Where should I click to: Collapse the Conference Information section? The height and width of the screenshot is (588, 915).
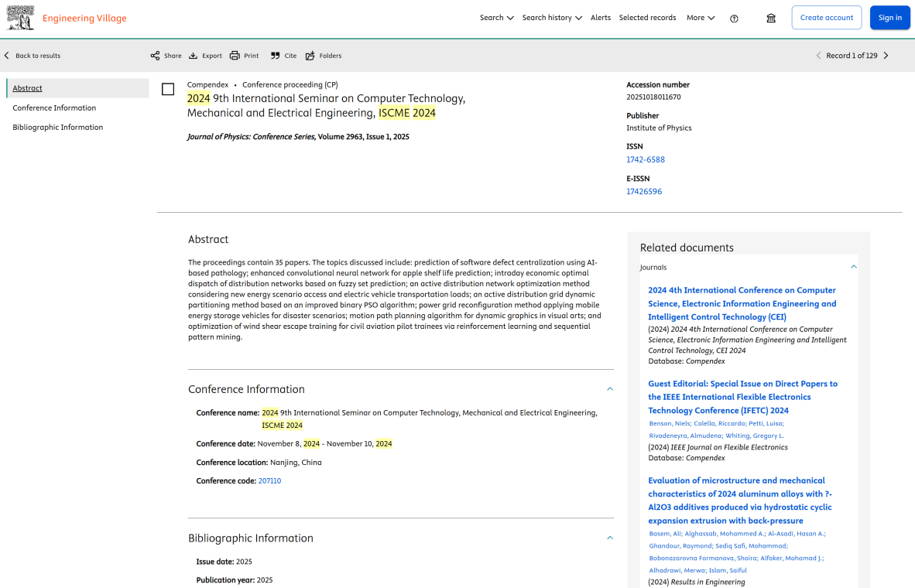click(x=610, y=389)
